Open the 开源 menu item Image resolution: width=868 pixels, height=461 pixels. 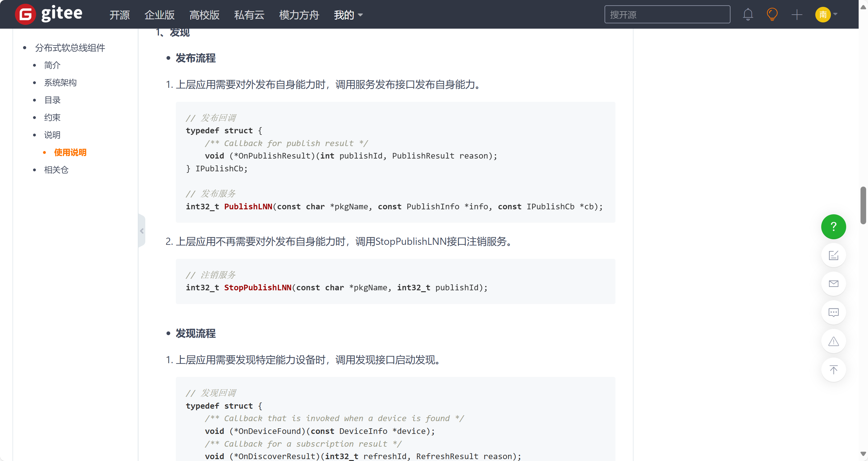click(x=119, y=15)
